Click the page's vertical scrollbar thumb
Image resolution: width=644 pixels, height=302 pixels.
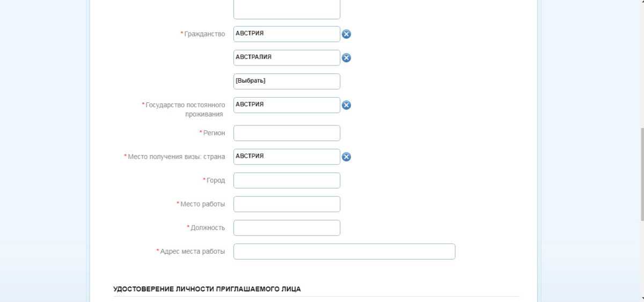coord(642,174)
